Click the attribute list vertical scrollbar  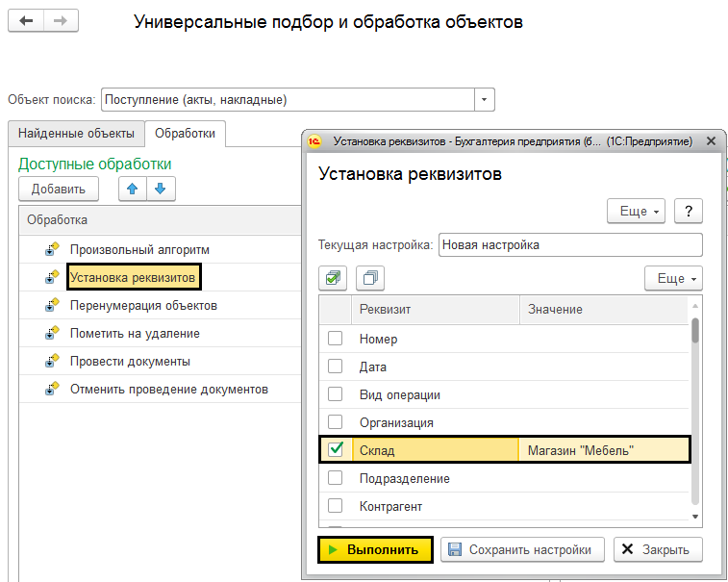[x=695, y=404]
